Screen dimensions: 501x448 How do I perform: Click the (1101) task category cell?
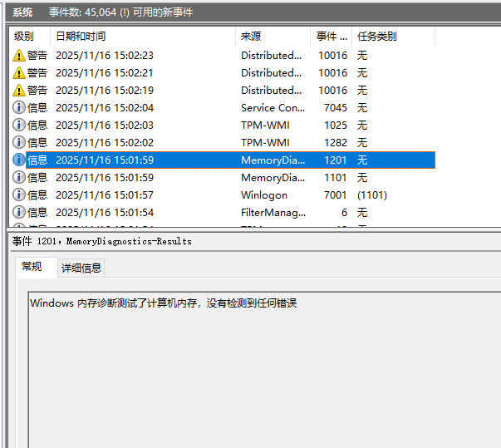(372, 195)
